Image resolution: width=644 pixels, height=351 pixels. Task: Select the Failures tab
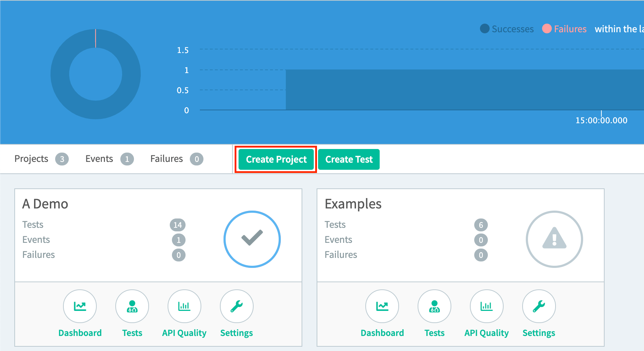tap(166, 159)
